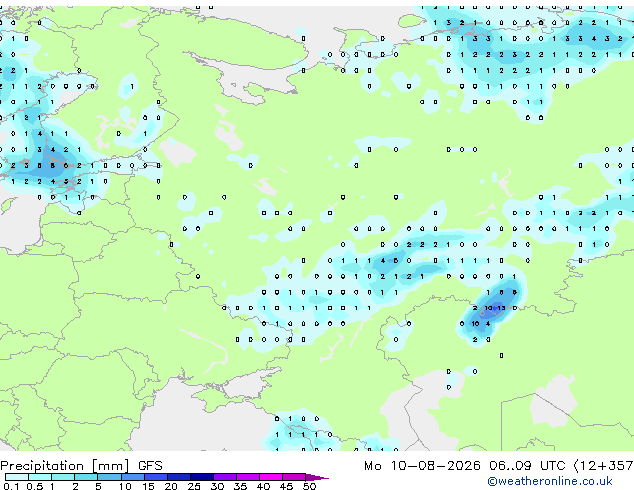Click the 0.1–0.5 mm legend swatch

tap(17, 477)
